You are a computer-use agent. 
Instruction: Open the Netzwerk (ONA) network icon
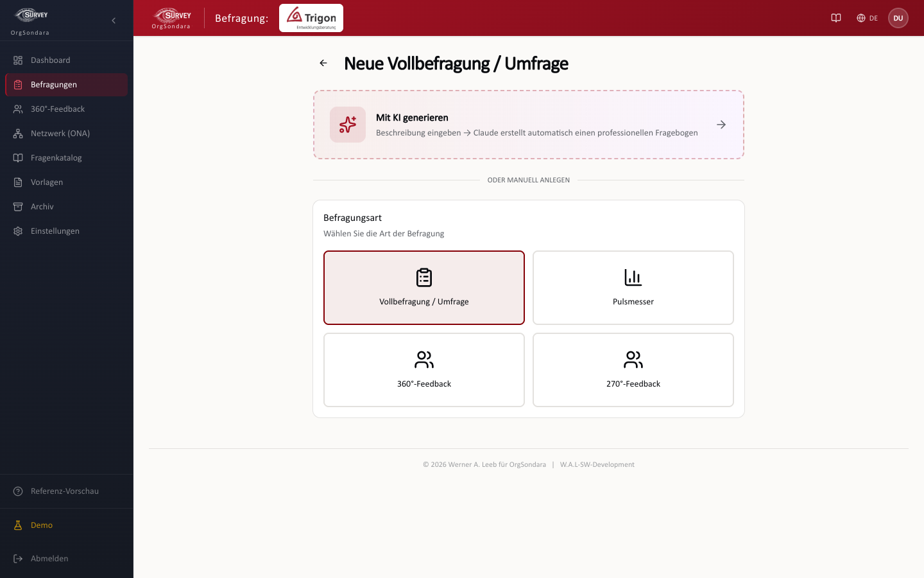tap(18, 134)
